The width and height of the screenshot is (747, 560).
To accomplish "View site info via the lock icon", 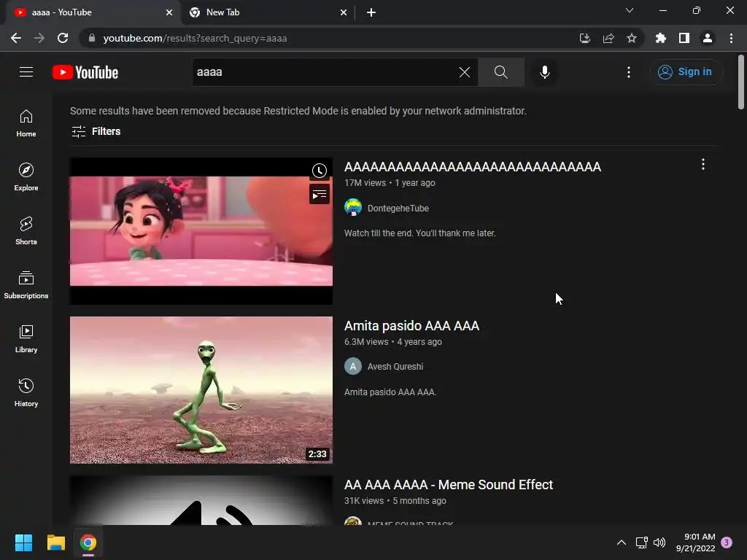I will 92,38.
